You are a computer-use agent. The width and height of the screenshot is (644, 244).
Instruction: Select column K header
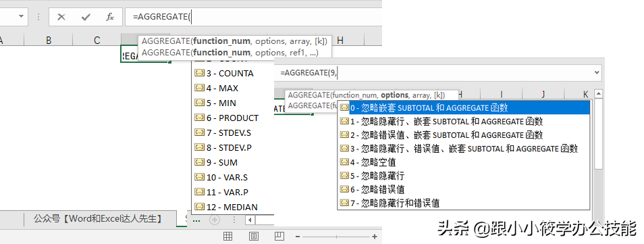586,95
